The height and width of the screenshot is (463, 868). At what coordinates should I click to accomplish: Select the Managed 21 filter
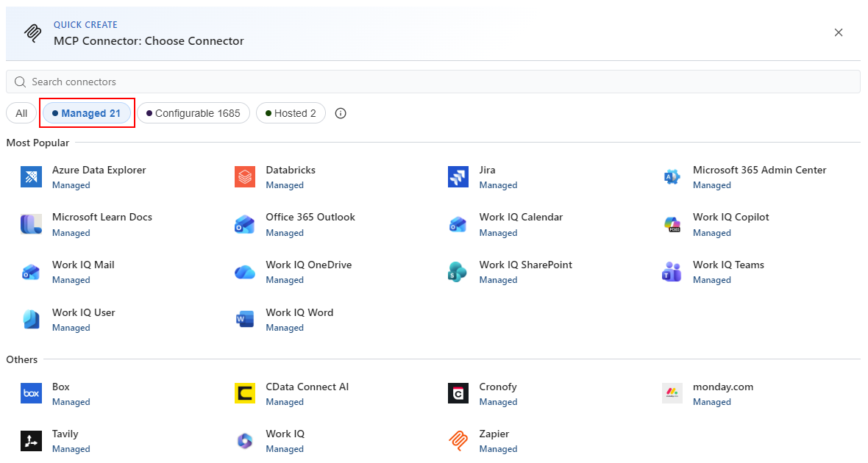click(x=87, y=113)
